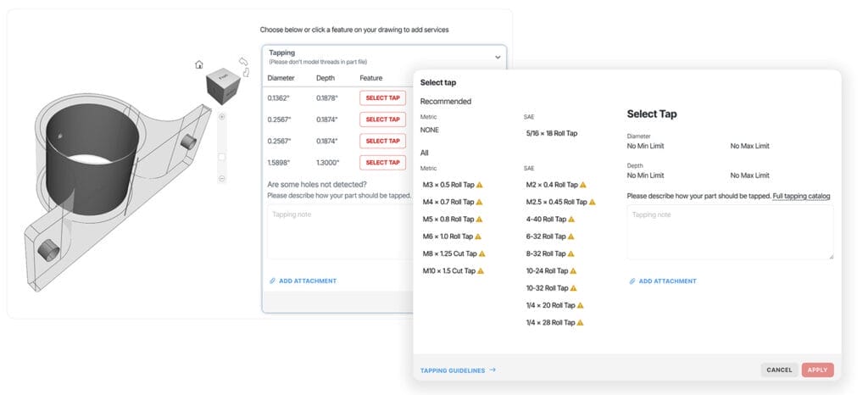Collapse the Tapping section chevron
This screenshot has width=868, height=395.
click(x=497, y=57)
